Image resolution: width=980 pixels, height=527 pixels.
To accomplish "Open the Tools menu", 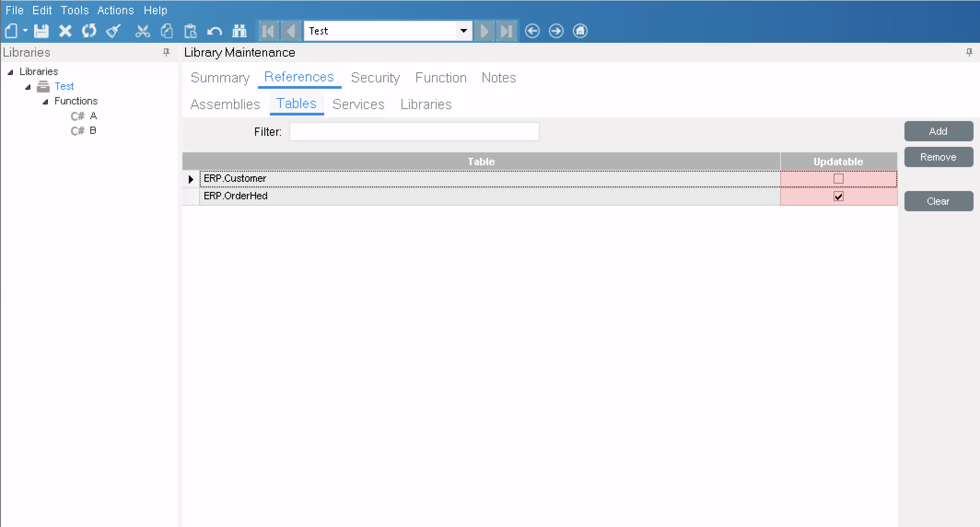I will click(x=74, y=10).
